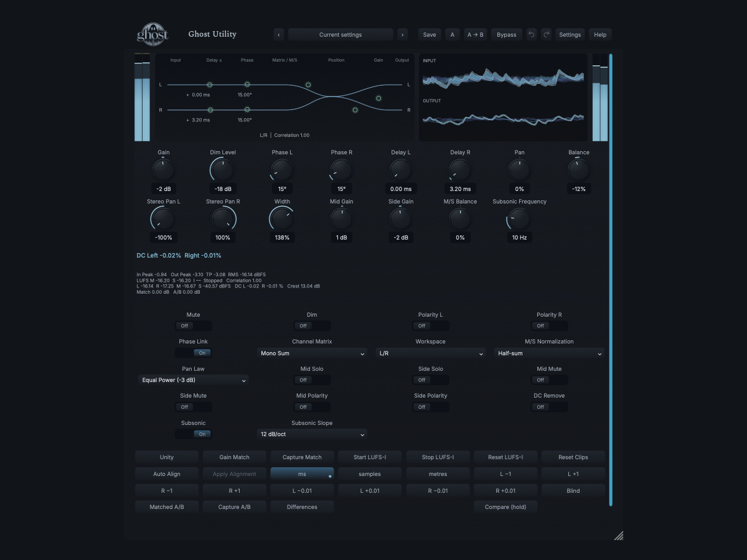The height and width of the screenshot is (560, 747).
Task: Toggle the DC Remove switch
Action: 549,407
